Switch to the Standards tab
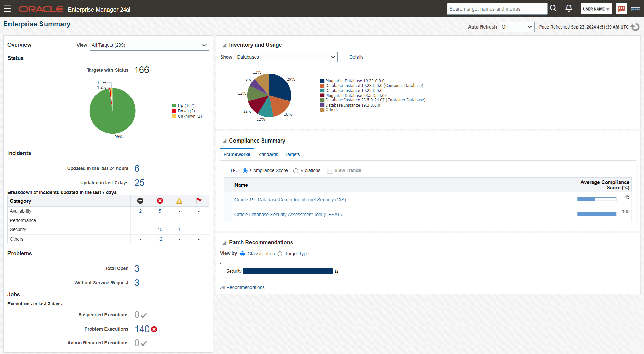 click(267, 154)
